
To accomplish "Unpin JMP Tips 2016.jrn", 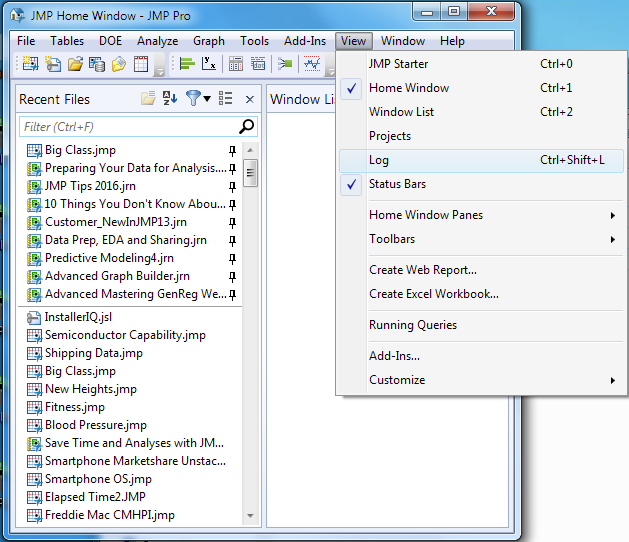I will point(232,187).
